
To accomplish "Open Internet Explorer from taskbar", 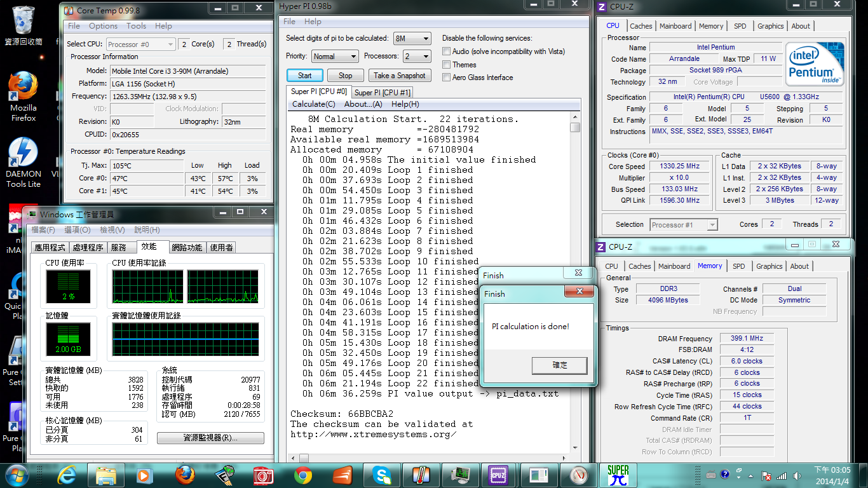I will [67, 475].
